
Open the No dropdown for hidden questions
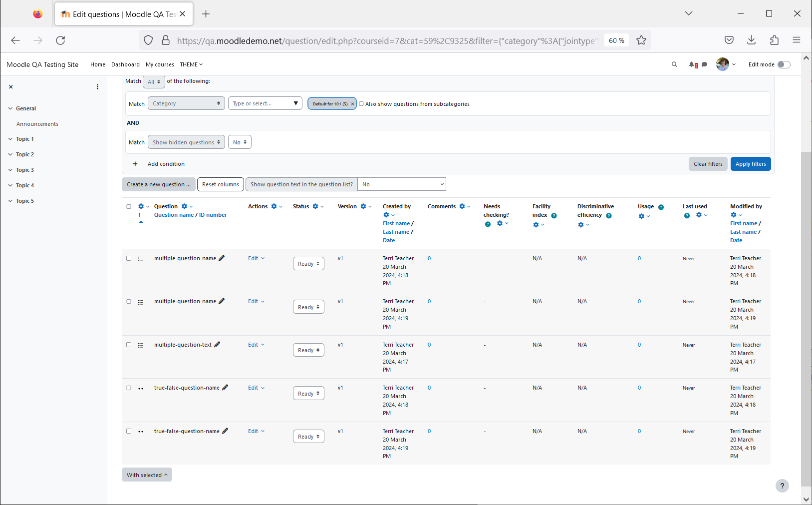[x=240, y=142]
